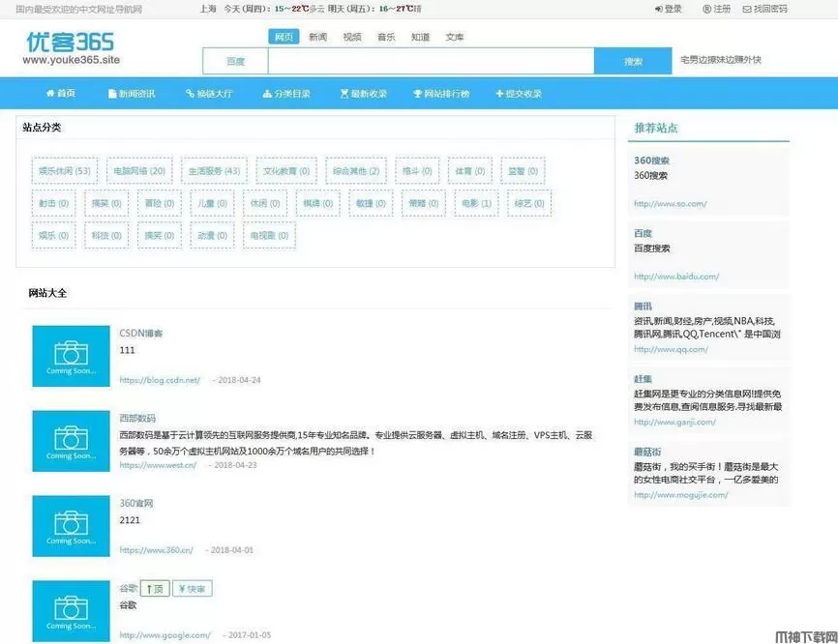Select the 视频 search tab
Screen dimensions: 838x644
[352, 37]
